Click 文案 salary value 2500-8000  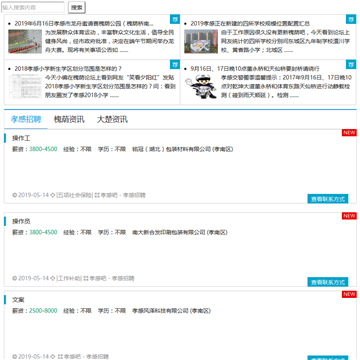[x=43, y=311]
